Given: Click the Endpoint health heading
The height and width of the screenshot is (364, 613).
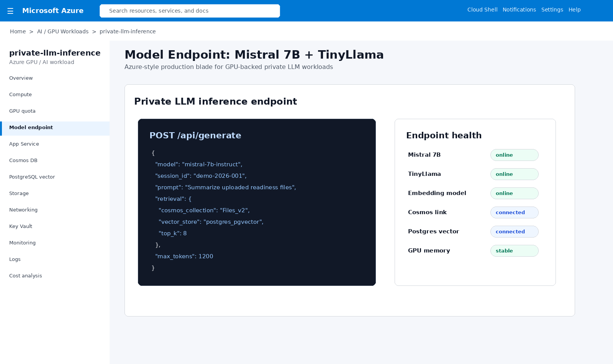Looking at the screenshot, I should tap(444, 136).
